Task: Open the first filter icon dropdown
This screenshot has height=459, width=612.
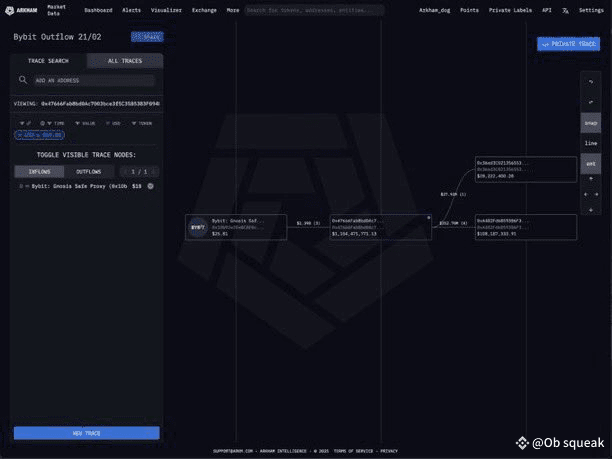Action: 25,123
